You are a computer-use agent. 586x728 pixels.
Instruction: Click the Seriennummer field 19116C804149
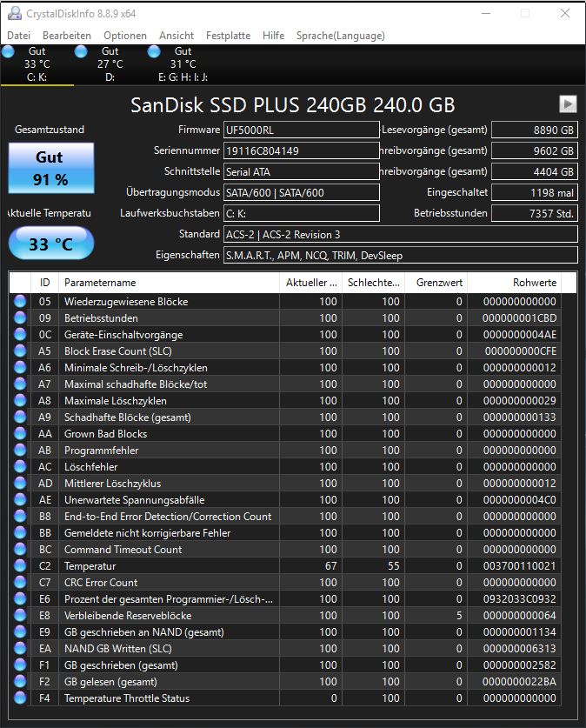[302, 150]
